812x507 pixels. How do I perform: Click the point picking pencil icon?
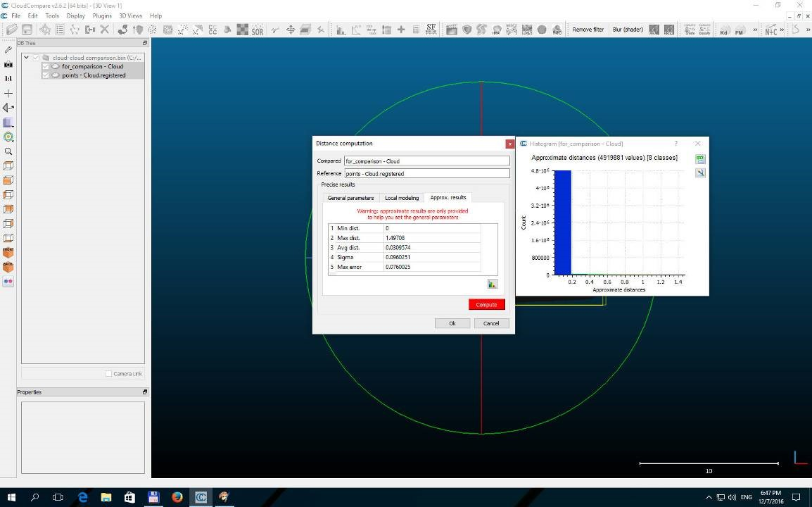8,50
